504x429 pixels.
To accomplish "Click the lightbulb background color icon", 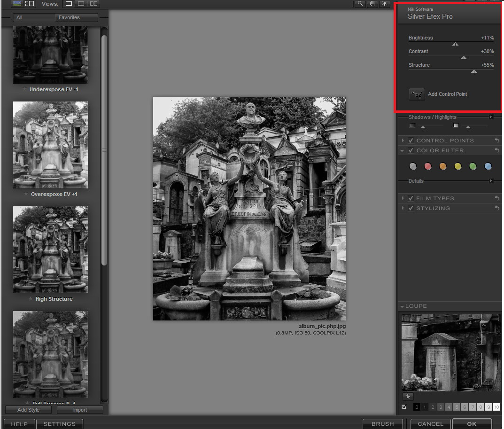I will pyautogui.click(x=385, y=4).
